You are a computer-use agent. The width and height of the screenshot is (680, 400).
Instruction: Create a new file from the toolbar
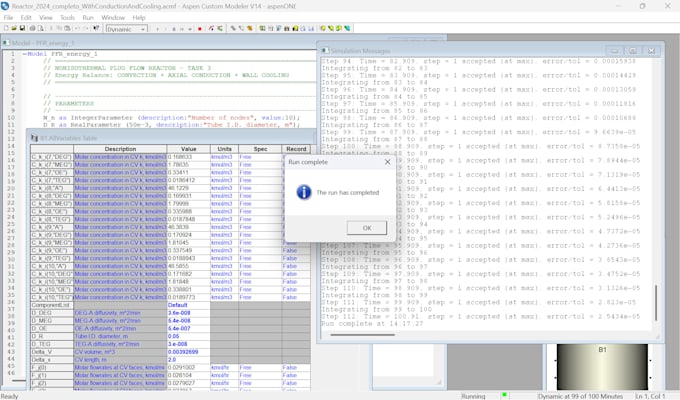click(x=6, y=28)
